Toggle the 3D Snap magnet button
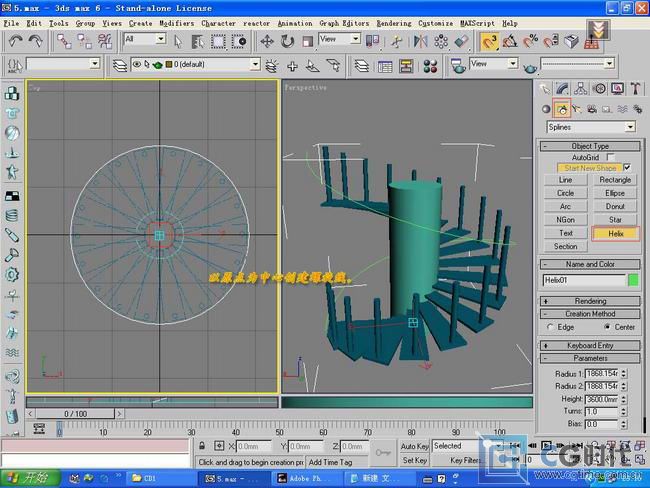Viewport: 650px width, 488px height. point(489,41)
